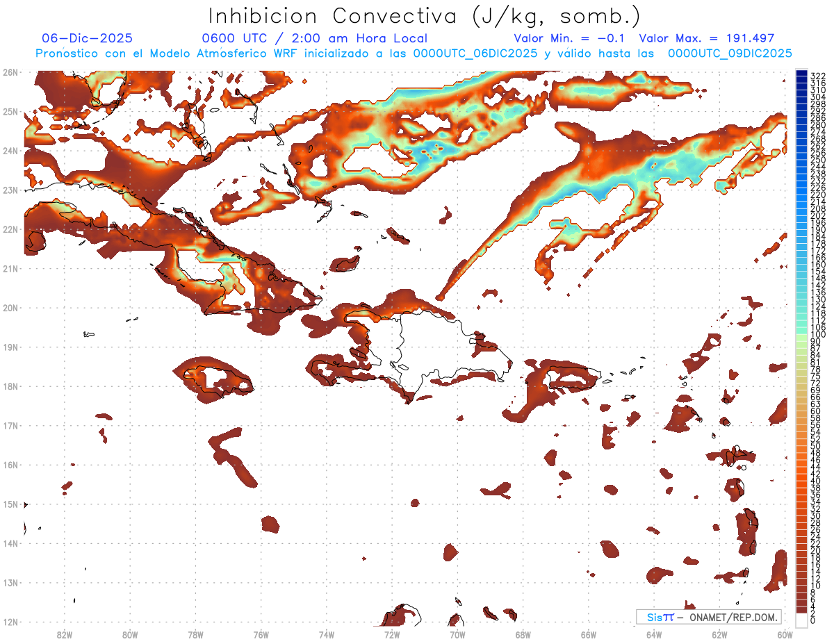
Task: Click the 19N latitude label
Action: (10, 347)
